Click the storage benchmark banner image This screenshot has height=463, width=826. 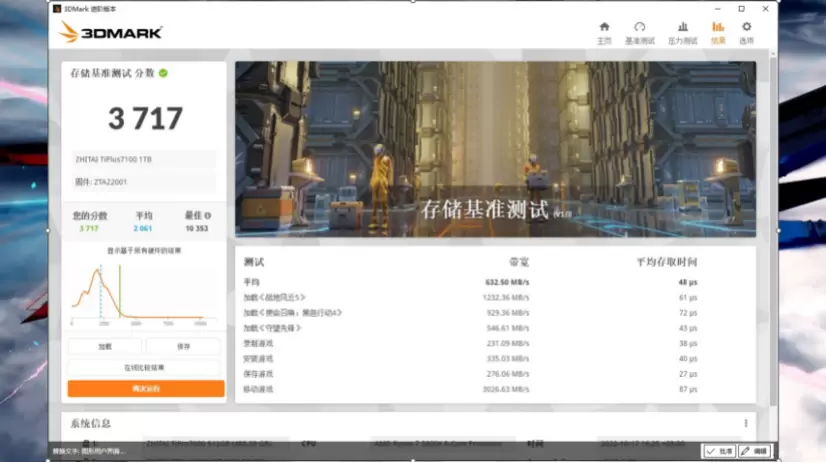click(x=495, y=148)
